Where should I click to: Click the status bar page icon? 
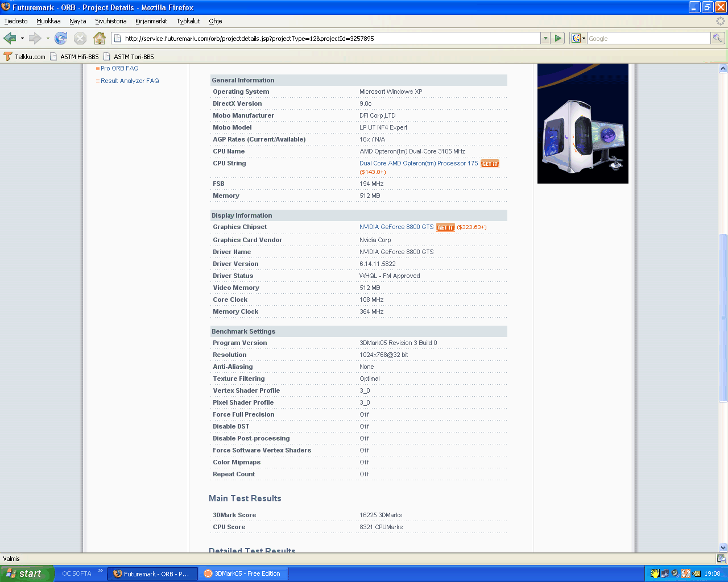point(721,559)
